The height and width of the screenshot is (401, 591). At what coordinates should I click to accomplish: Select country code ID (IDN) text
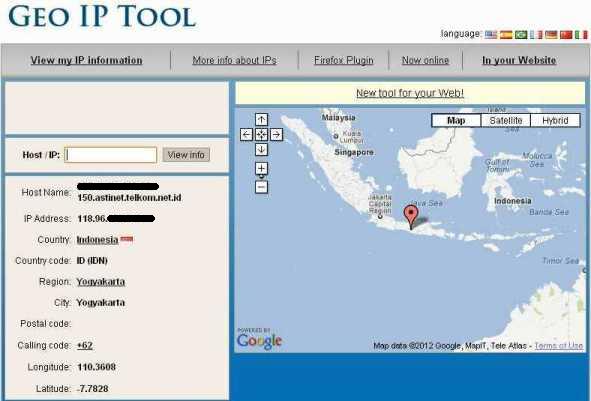(92, 261)
